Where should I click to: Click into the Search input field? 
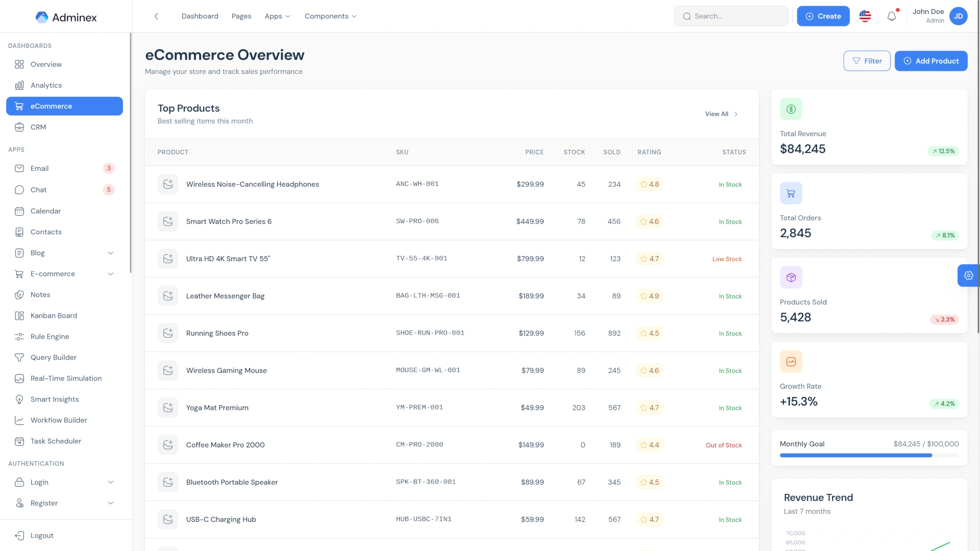tap(731, 16)
